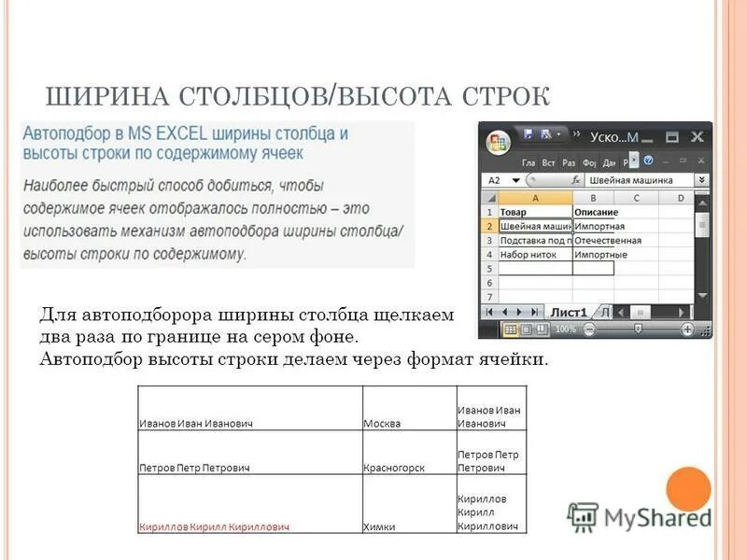
Task: Select the Page Layout view icon
Action: (x=527, y=329)
